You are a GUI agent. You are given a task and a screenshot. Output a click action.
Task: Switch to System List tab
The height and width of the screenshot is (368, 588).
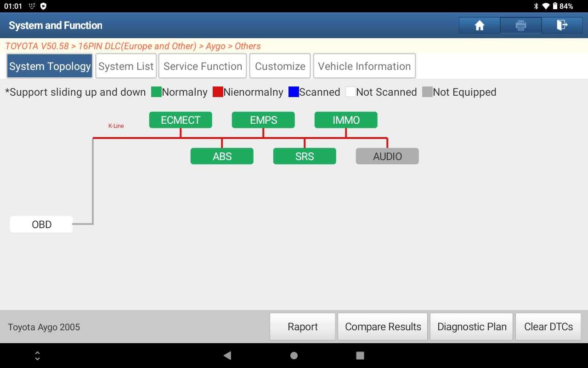(126, 66)
